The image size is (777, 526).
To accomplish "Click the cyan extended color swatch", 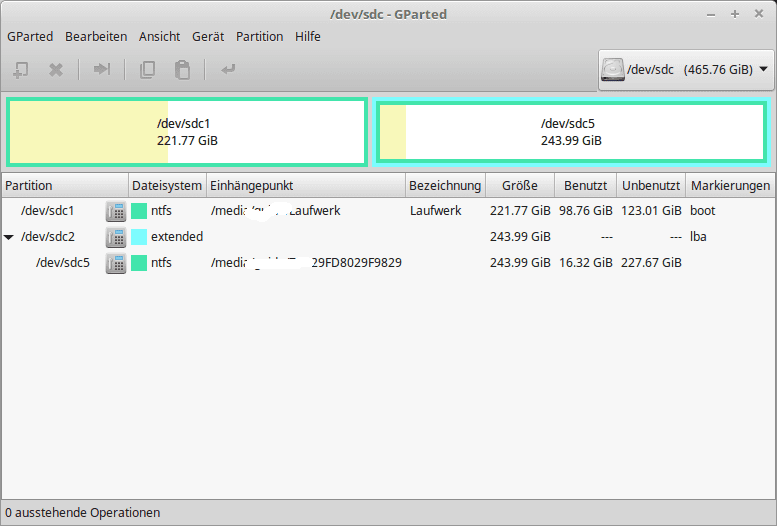I will (x=139, y=237).
